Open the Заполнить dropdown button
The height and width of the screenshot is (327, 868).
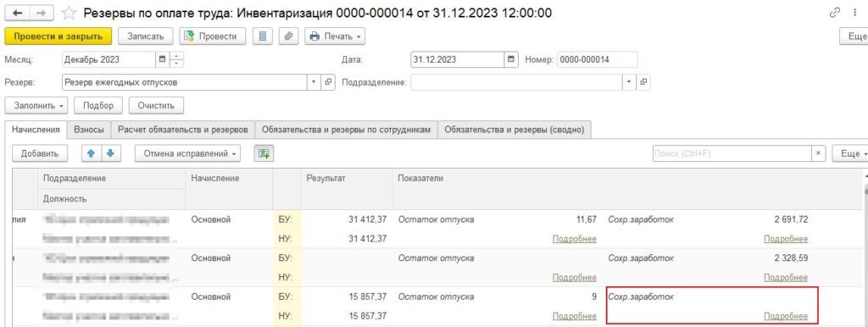(36, 105)
